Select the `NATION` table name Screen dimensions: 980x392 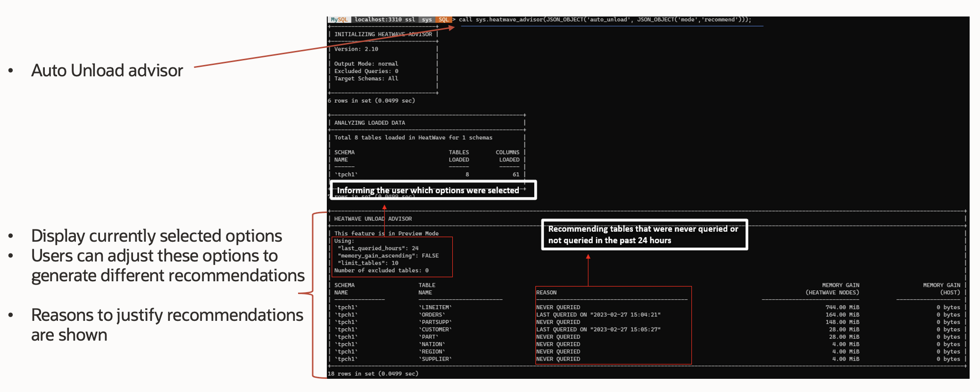[432, 344]
